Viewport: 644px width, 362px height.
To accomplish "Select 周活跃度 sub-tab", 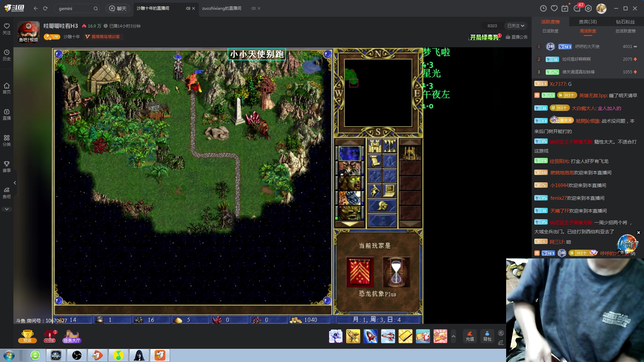I will click(588, 31).
